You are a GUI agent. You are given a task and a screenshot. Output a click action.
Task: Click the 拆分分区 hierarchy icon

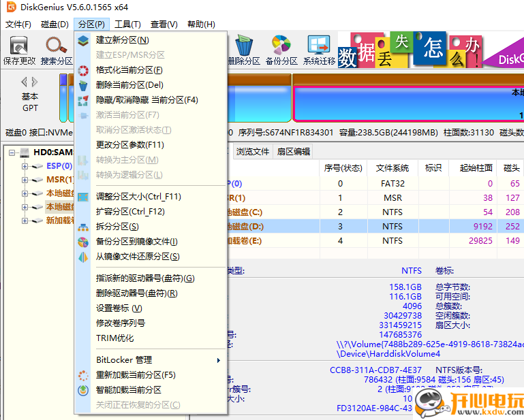83,227
